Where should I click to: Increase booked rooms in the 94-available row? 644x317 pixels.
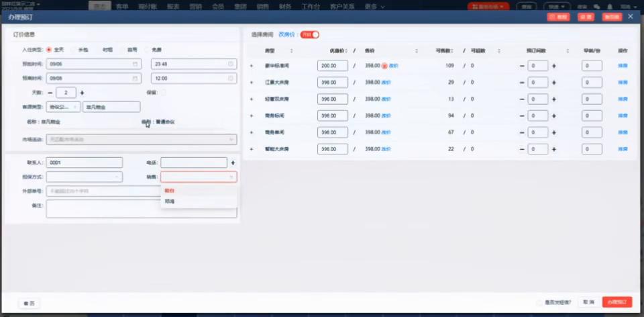tap(553, 116)
